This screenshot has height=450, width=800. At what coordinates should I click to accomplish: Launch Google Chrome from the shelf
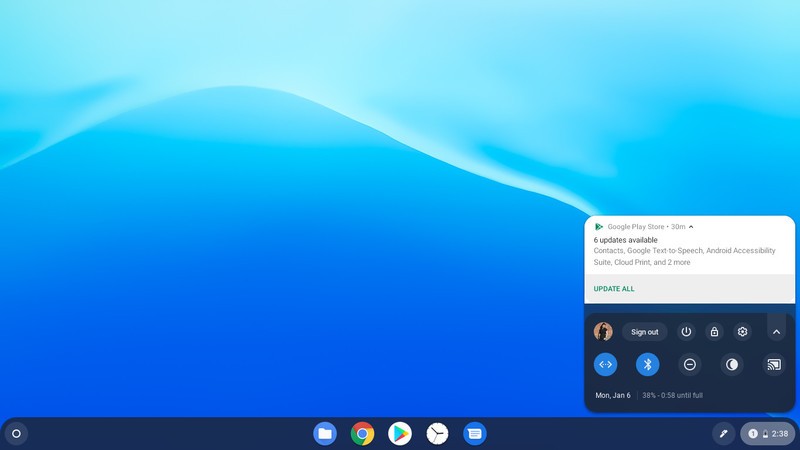tap(362, 434)
